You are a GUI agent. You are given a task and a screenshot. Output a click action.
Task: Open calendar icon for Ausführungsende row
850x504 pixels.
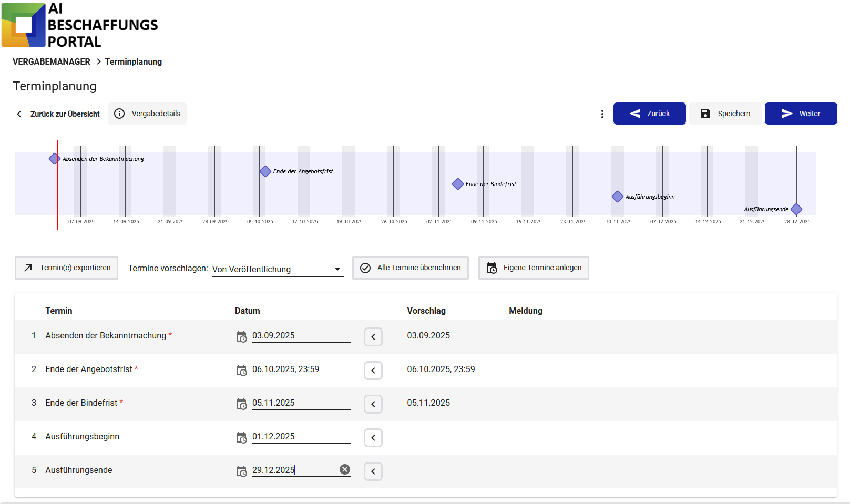[241, 471]
